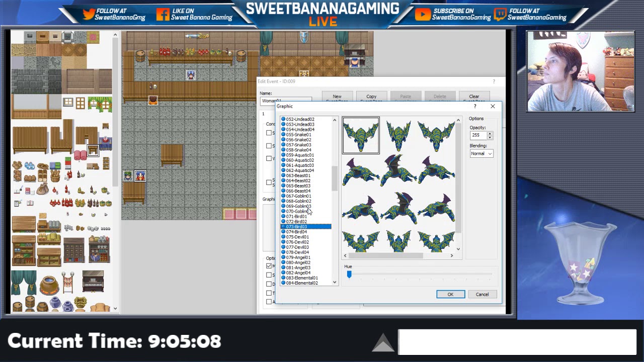Viewport: 644px width, 362px height.
Task: Switch to event page tab 1
Action: (263, 114)
